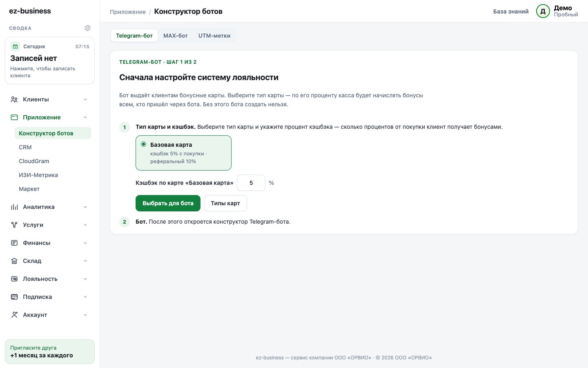Viewport: 588px width, 368px height.
Task: Open the CloudGram sidebar item
Action: coord(53,161)
